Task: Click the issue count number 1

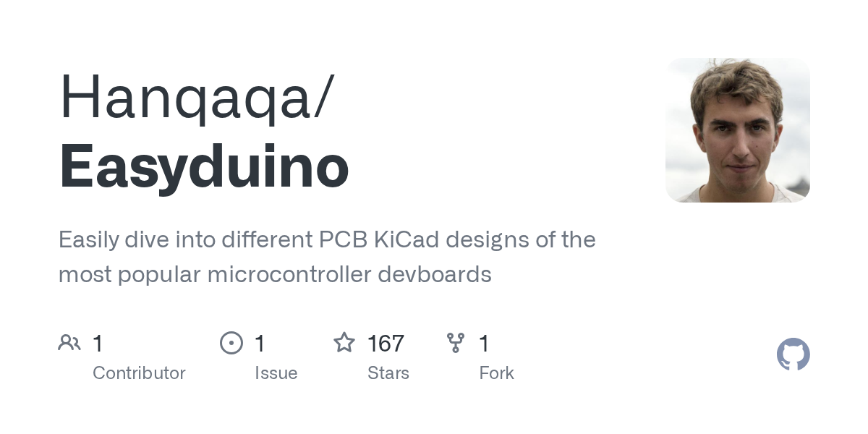Action: click(260, 344)
